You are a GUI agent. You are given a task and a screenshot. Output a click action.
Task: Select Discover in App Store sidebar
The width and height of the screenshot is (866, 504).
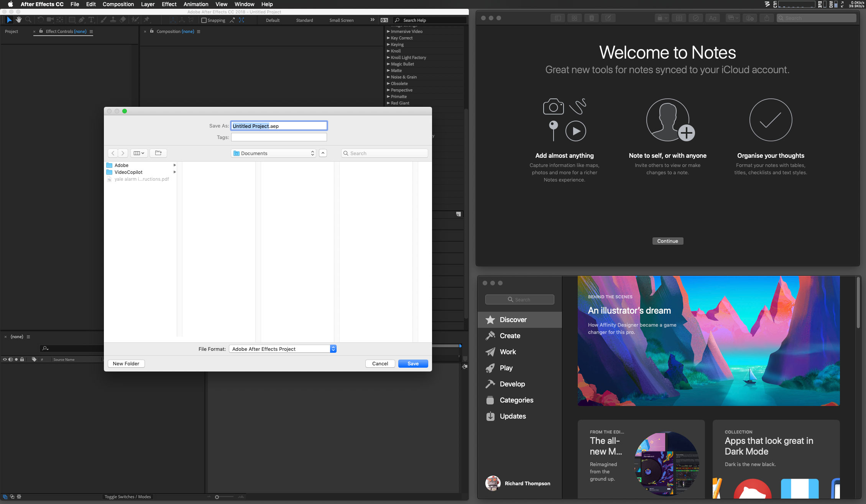point(520,320)
